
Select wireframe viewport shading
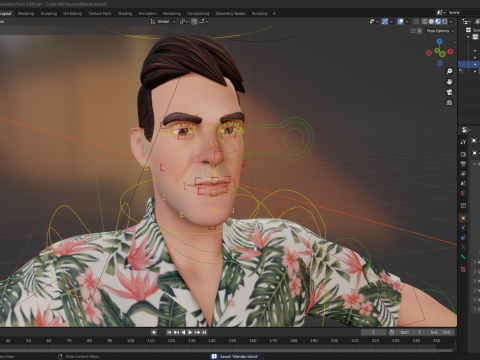(x=425, y=22)
